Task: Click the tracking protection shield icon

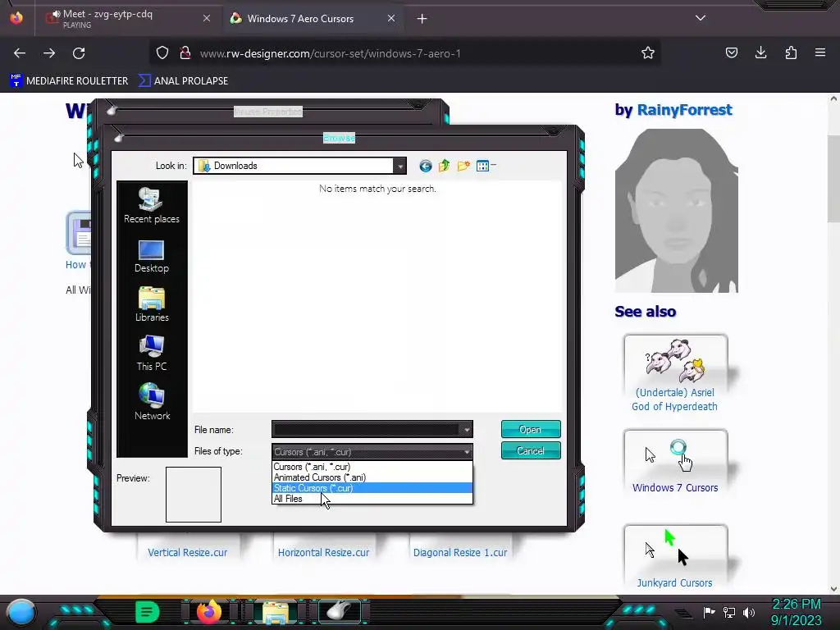Action: click(x=162, y=52)
